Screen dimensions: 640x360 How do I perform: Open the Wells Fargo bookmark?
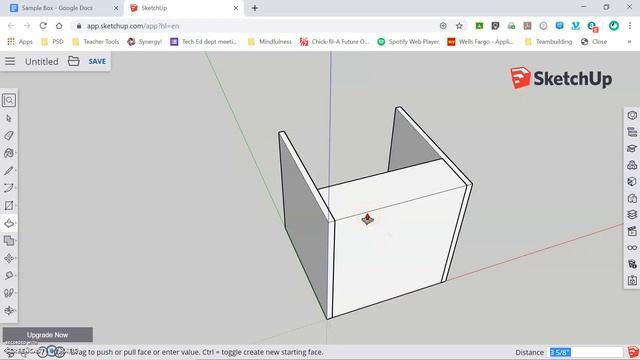pos(480,42)
